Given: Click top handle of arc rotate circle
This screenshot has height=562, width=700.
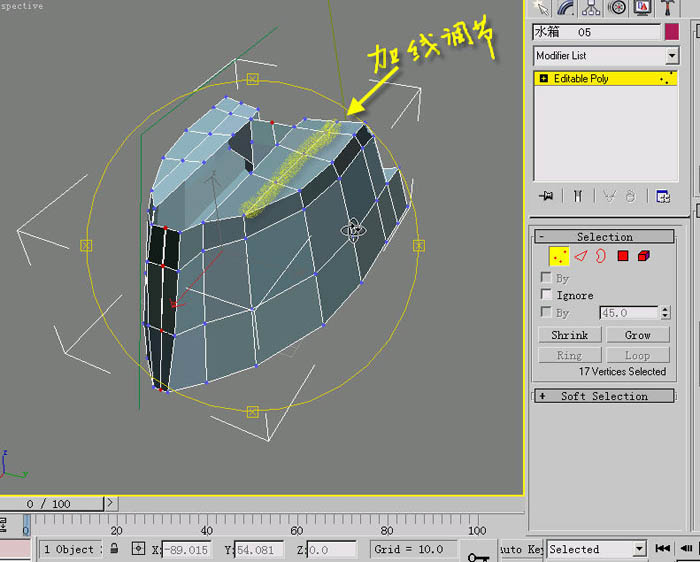Looking at the screenshot, I should tap(253, 79).
